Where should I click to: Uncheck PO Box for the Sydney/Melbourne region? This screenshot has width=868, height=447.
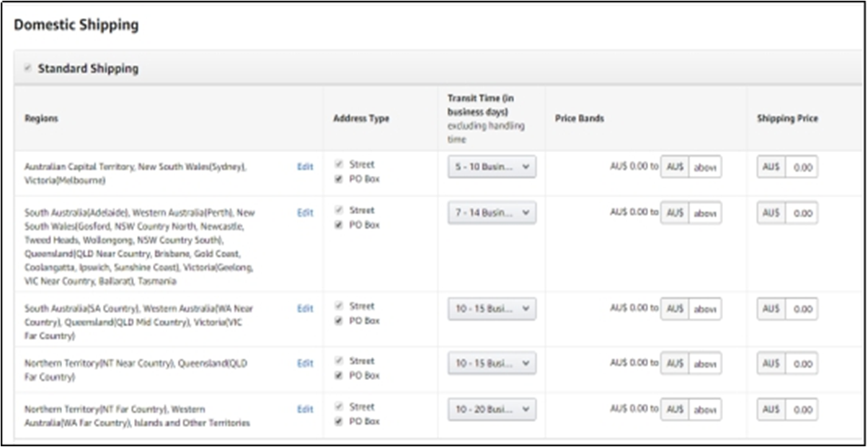pos(339,179)
